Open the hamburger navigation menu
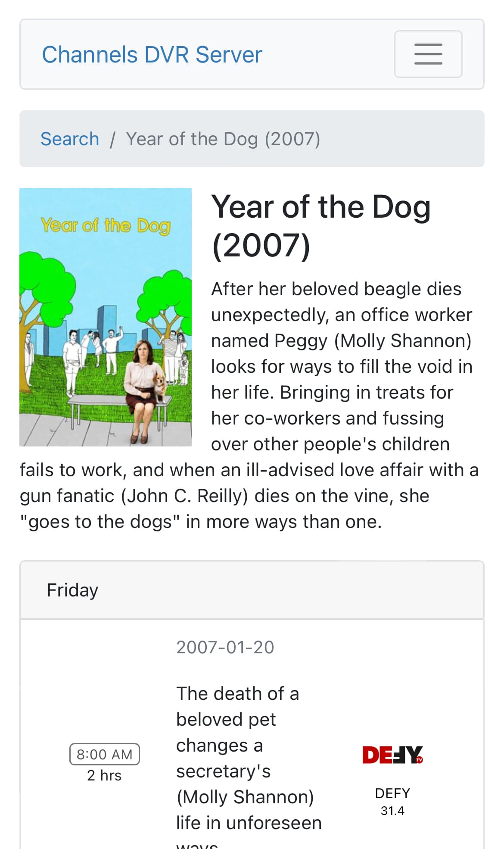 (x=428, y=54)
